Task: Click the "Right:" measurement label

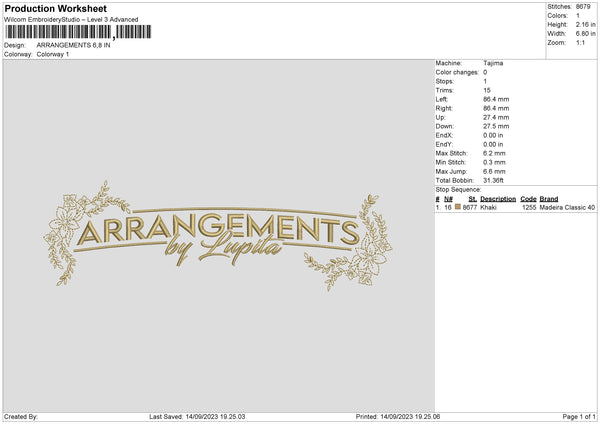Action: [x=444, y=108]
